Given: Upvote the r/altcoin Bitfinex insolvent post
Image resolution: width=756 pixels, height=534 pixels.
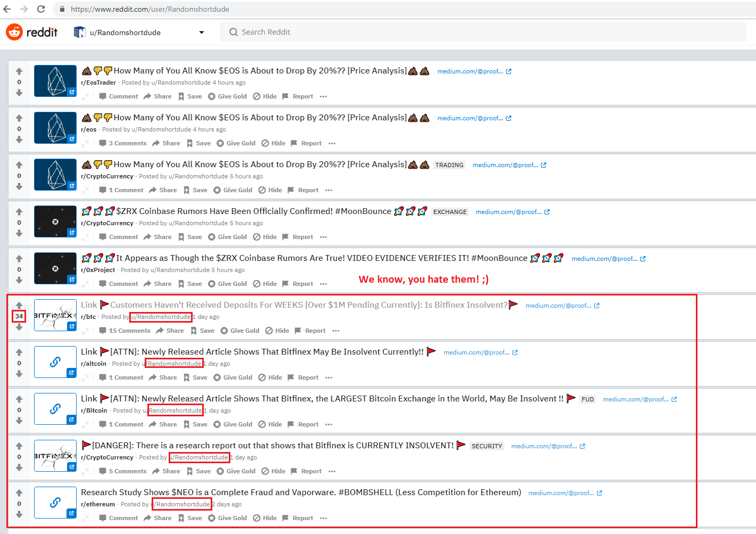Looking at the screenshot, I should click(19, 352).
